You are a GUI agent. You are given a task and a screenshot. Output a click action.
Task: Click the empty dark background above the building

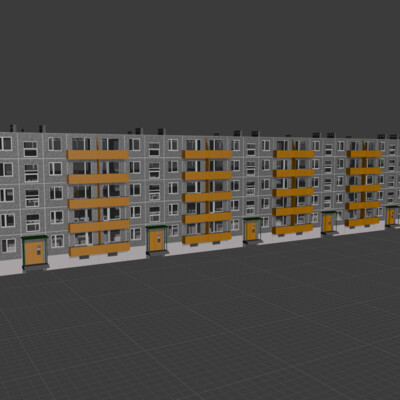(x=200, y=60)
